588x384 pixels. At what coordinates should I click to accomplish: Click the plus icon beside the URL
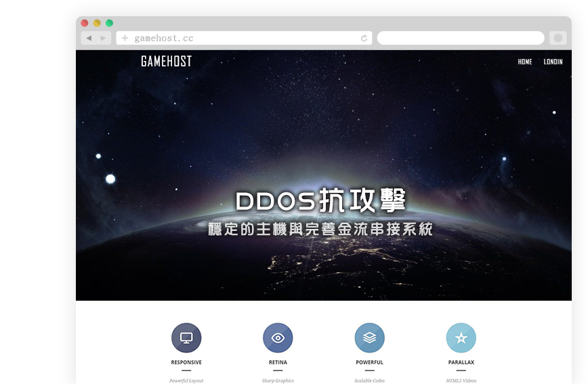coord(125,38)
